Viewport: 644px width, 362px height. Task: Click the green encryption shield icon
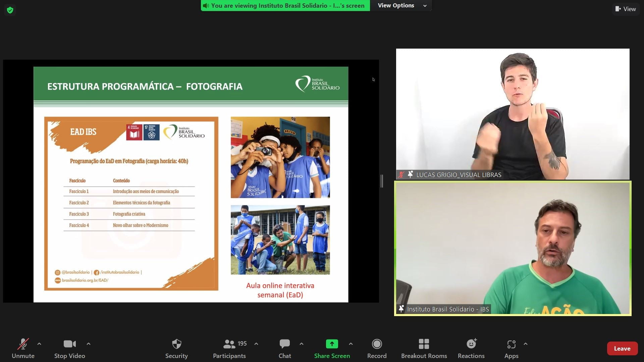click(10, 10)
